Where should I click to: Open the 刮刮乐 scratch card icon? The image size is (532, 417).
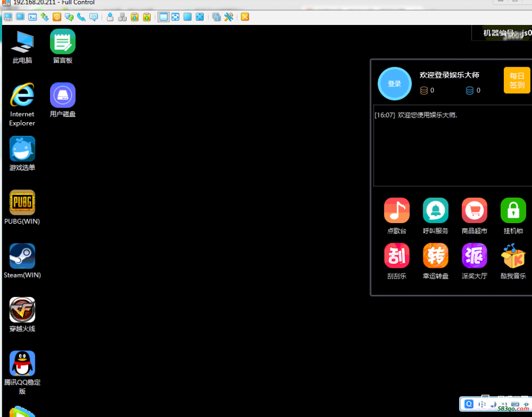[397, 256]
